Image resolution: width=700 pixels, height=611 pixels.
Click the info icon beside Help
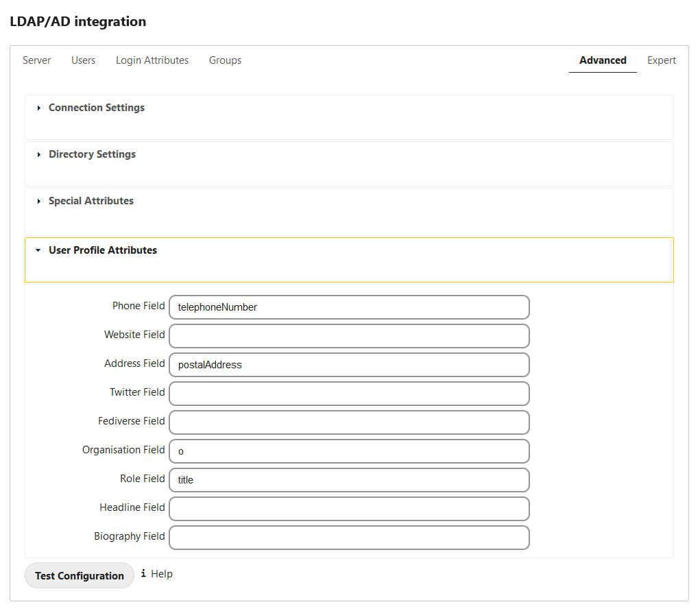pos(143,573)
